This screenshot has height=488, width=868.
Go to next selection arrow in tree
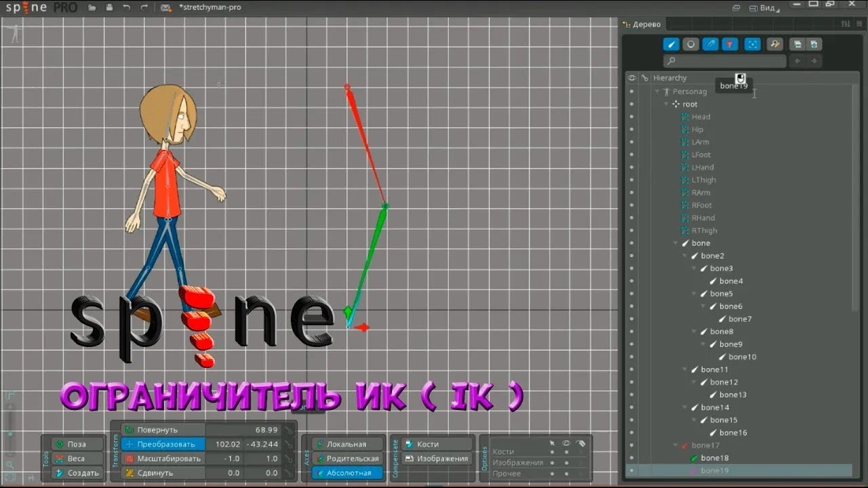point(814,61)
